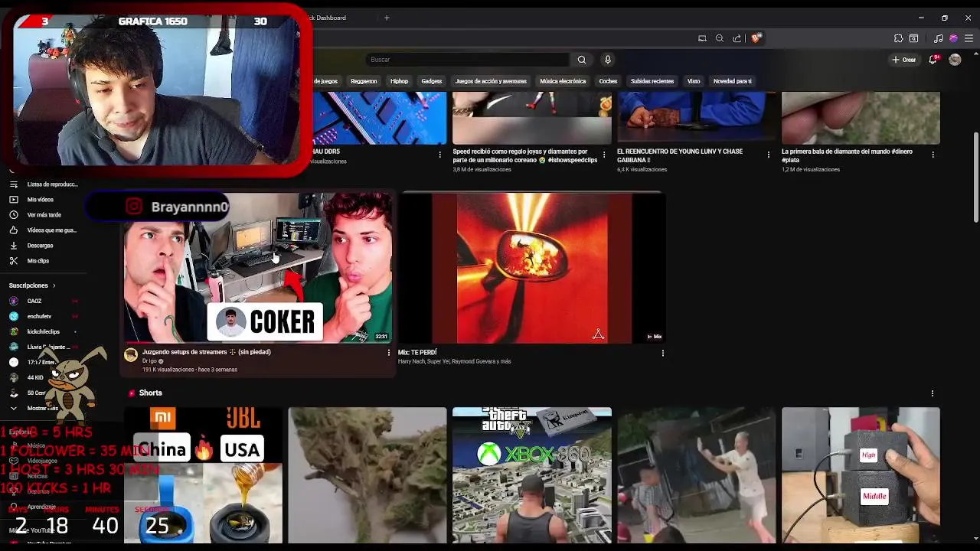Viewport: 980px width, 551px height.
Task: Select the Gadgets filter chip
Action: pyautogui.click(x=431, y=81)
